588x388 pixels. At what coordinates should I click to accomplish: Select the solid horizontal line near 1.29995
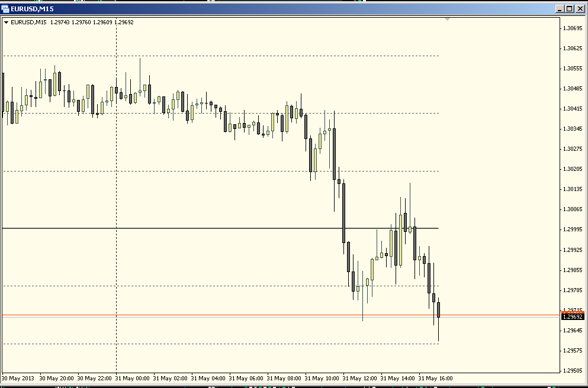point(220,228)
